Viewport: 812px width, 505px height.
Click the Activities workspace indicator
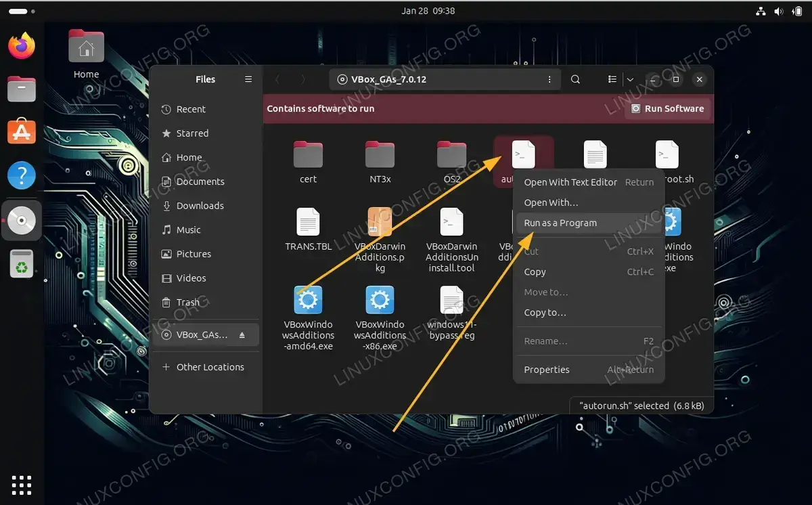[x=22, y=12]
